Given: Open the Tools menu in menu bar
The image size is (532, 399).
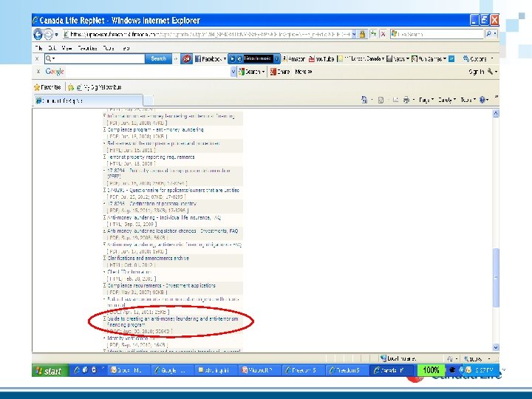Looking at the screenshot, I should pos(109,48).
